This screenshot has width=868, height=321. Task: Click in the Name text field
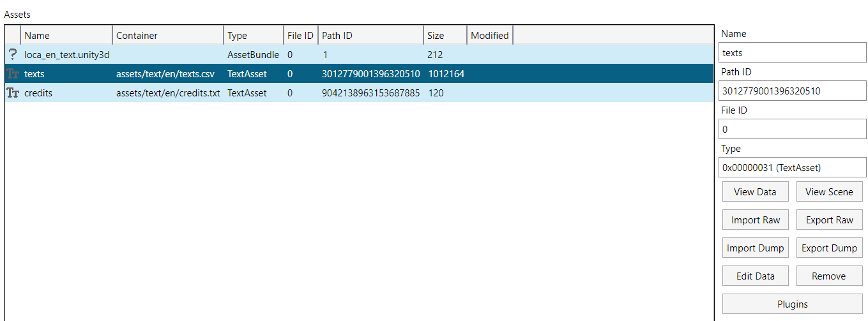point(792,53)
